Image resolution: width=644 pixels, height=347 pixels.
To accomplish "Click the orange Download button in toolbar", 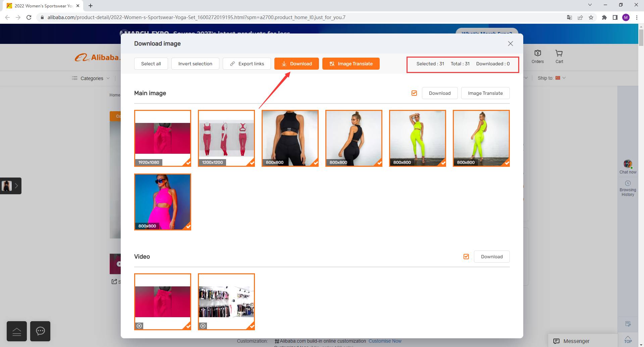I will point(297,64).
